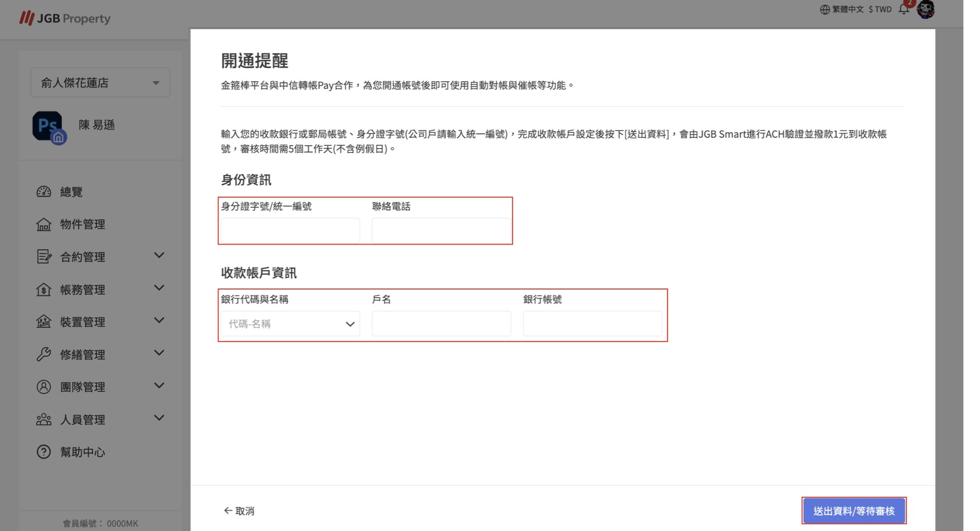Open the 裝置管理 menu item
980x531 pixels.
pyautogui.click(x=83, y=322)
